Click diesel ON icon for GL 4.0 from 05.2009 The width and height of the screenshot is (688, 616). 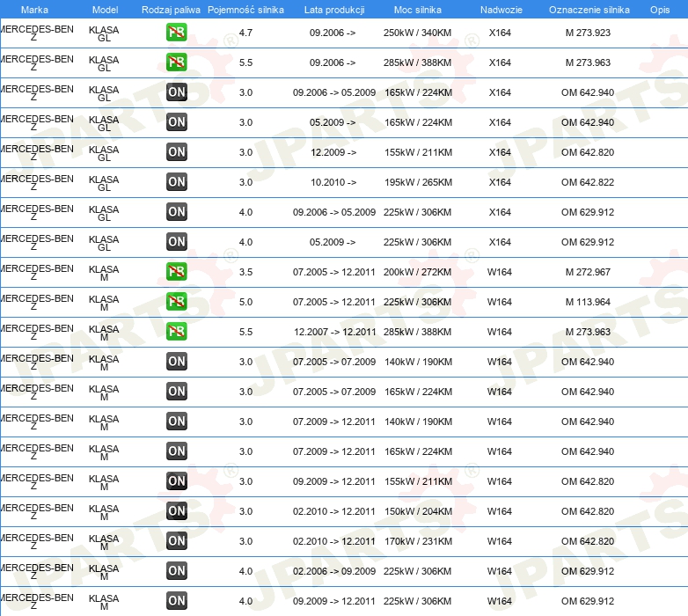tap(176, 242)
